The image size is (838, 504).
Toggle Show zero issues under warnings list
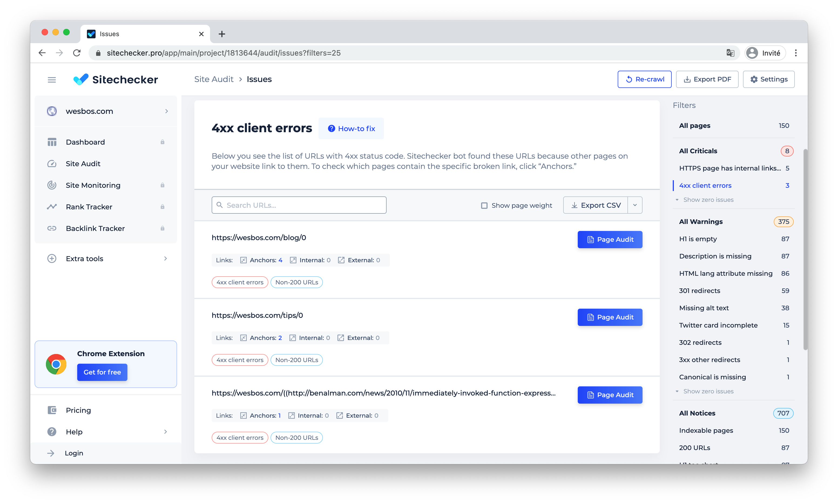[708, 391]
